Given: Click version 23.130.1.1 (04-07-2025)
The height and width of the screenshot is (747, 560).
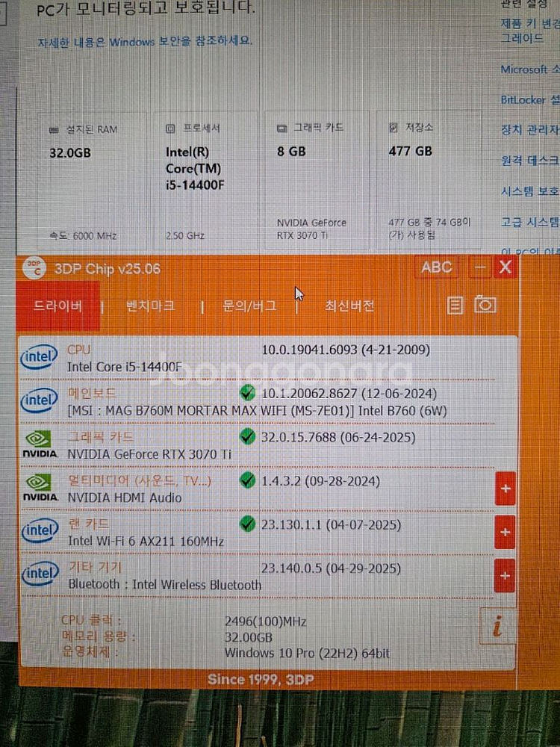Looking at the screenshot, I should click(331, 525).
